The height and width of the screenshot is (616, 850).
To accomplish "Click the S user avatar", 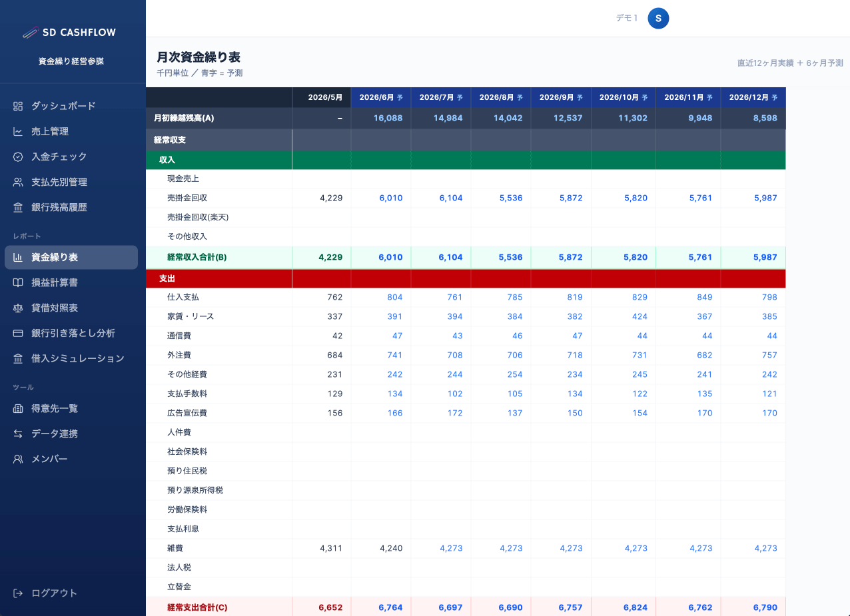I will click(x=658, y=18).
